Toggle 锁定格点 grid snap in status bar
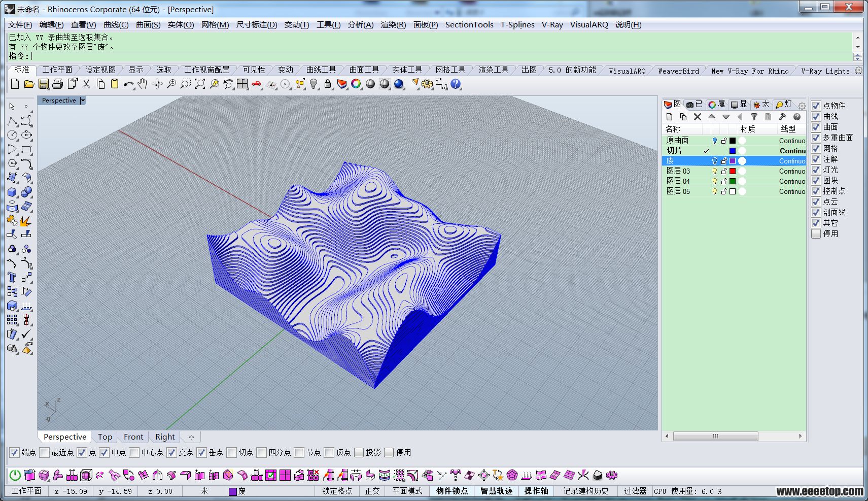868x501 pixels. 337,491
